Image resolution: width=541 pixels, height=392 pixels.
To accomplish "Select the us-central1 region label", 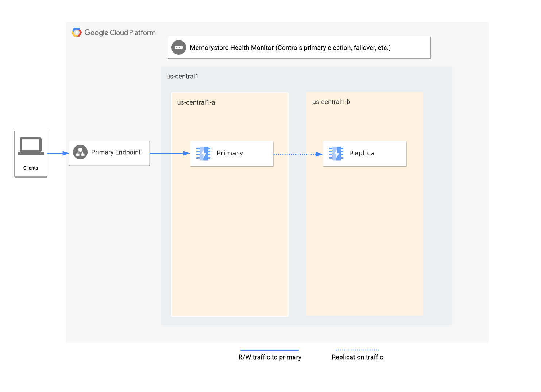I will [182, 76].
